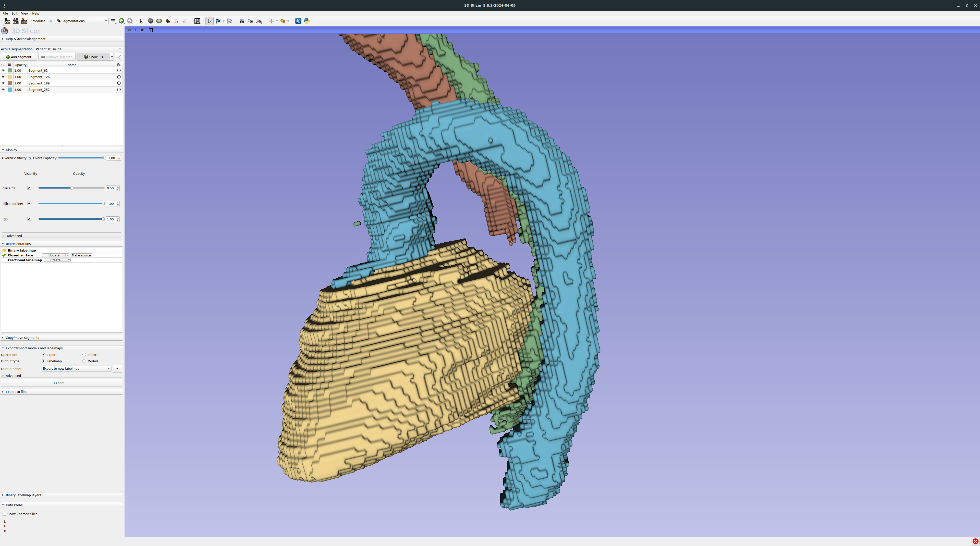The width and height of the screenshot is (980, 546).
Task: Center the 3D view icon
Action: point(142,30)
